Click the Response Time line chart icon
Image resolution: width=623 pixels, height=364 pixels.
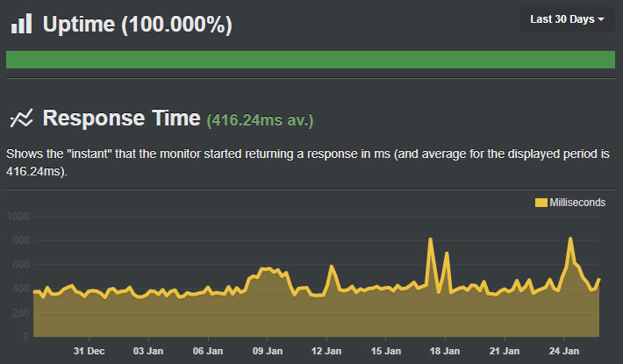pyautogui.click(x=21, y=118)
